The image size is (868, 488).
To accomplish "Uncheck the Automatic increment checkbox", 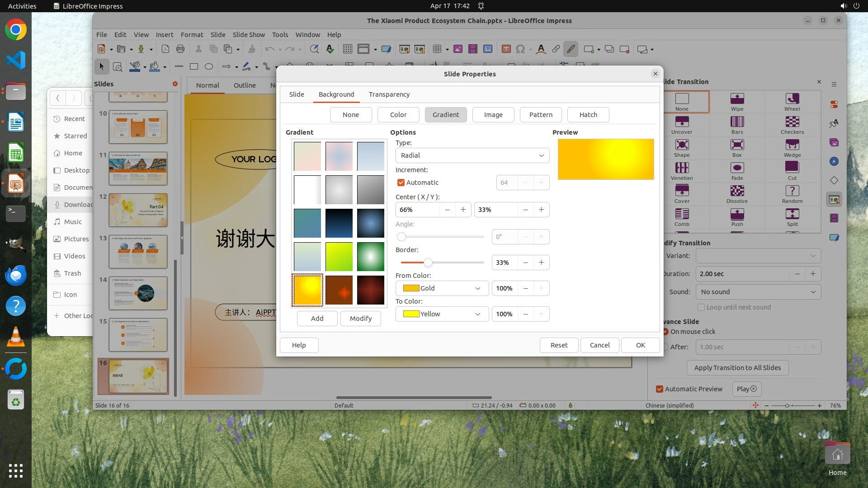I will point(401,183).
